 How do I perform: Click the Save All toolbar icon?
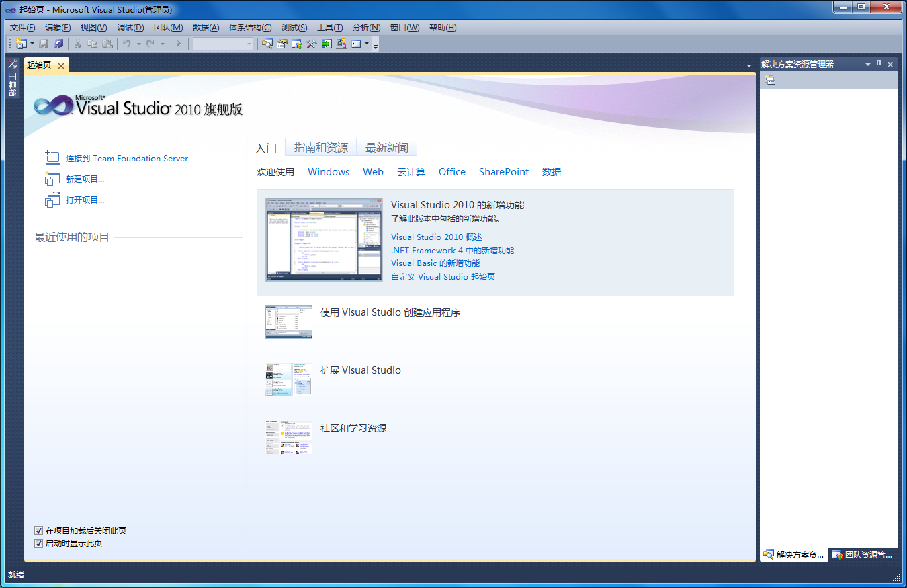[x=58, y=44]
